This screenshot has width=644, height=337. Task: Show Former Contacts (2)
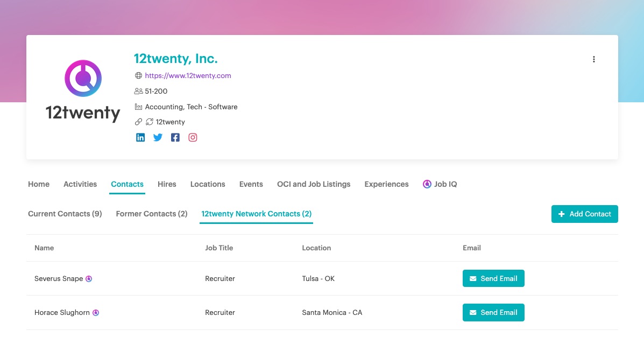(152, 214)
